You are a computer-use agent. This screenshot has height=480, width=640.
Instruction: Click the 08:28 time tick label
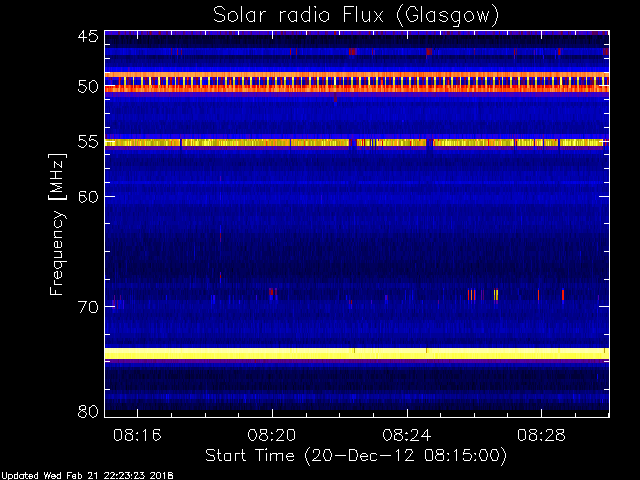coord(541,435)
